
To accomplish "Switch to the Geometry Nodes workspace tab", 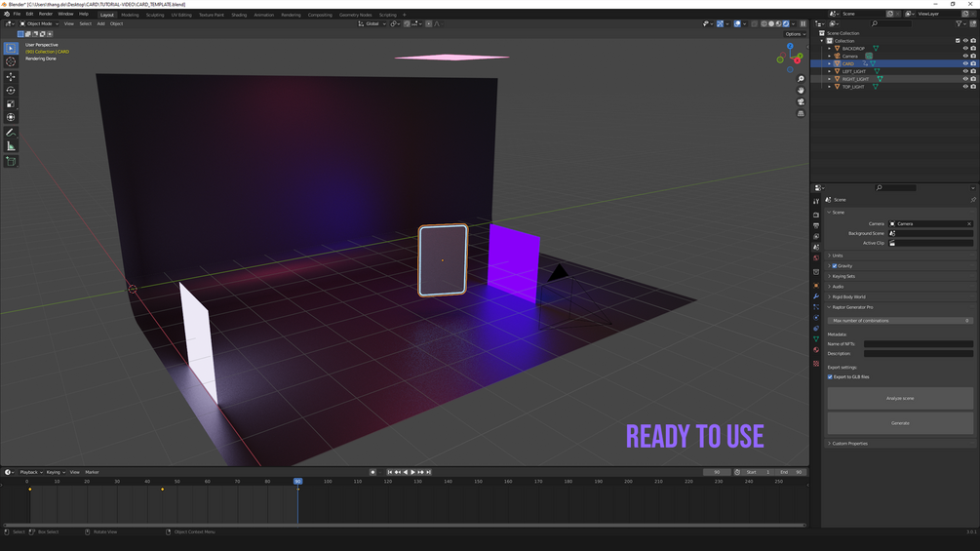I will pyautogui.click(x=355, y=15).
